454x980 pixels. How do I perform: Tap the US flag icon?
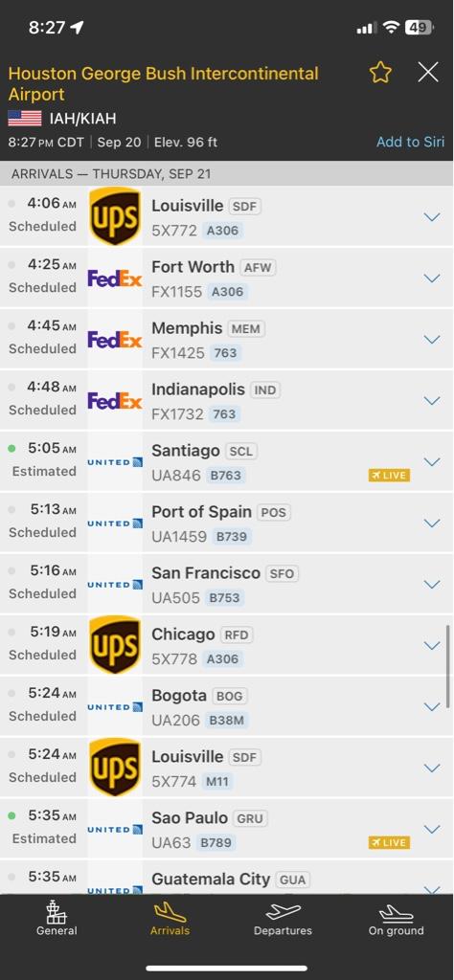click(25, 119)
